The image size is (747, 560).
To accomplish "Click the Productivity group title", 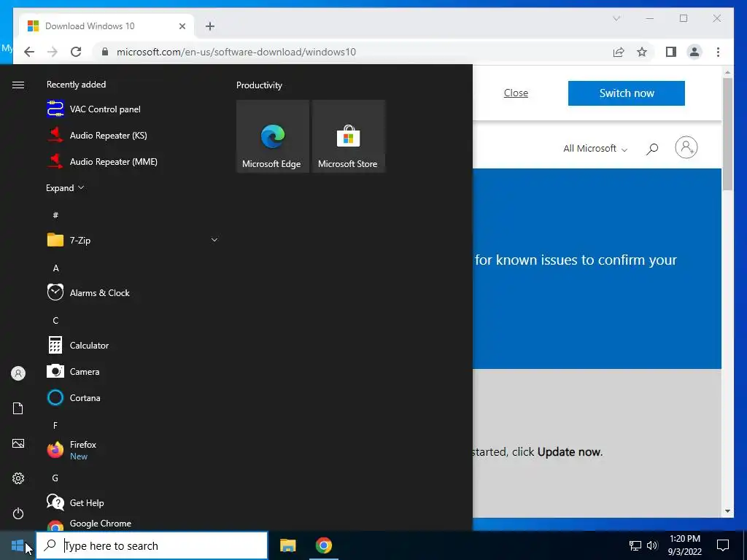I will 259,85.
